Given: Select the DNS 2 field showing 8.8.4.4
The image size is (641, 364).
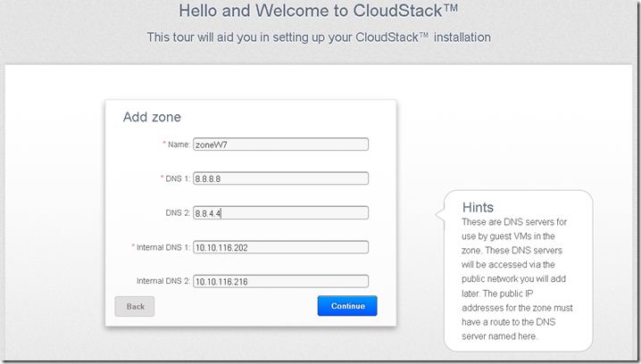Looking at the screenshot, I should click(279, 213).
